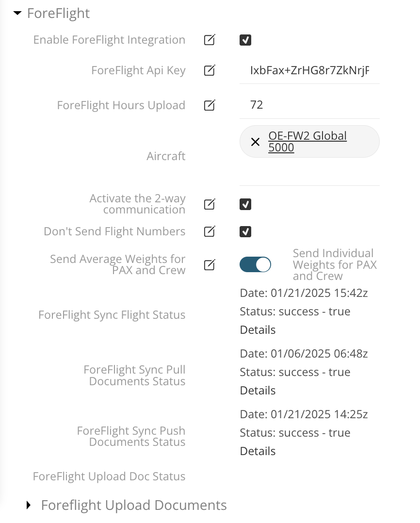Switch weights back to average mode
The width and height of the screenshot is (420, 523).
coord(256,264)
